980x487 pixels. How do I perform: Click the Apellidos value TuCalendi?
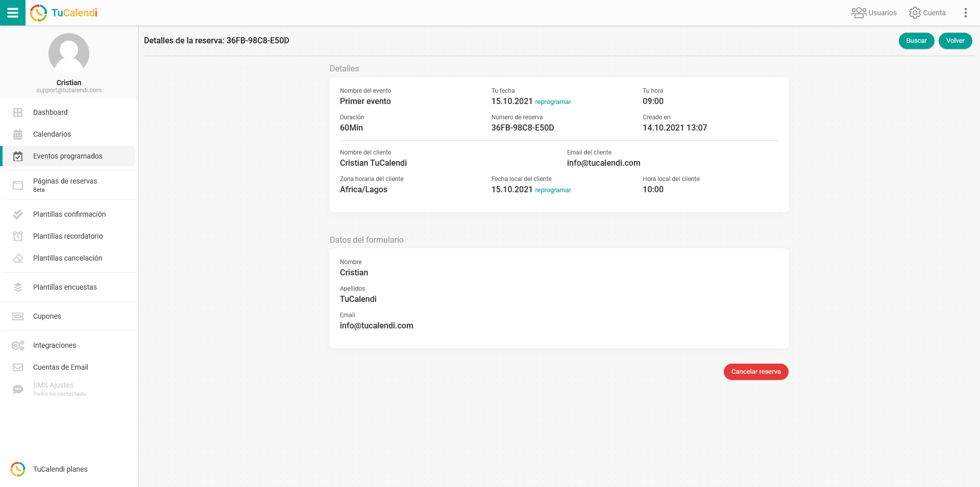[x=358, y=299]
